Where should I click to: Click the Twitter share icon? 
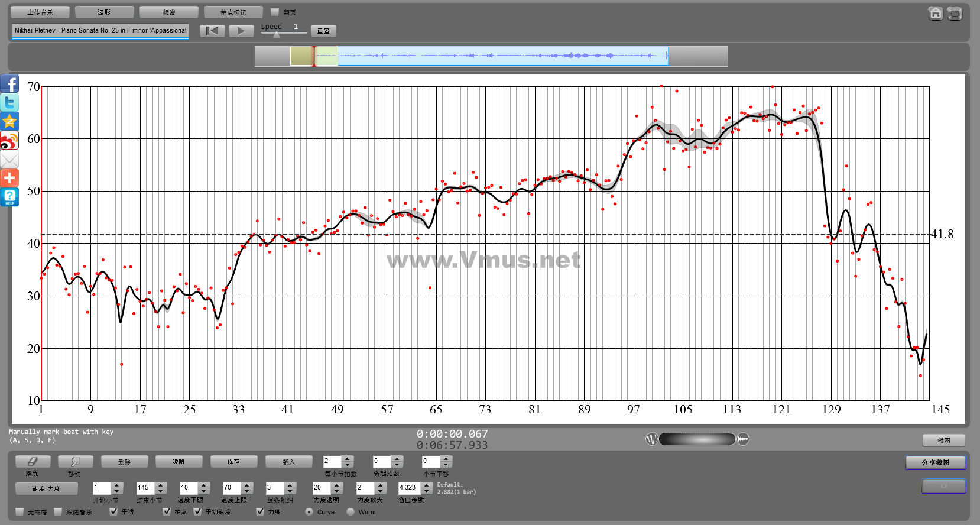pyautogui.click(x=9, y=103)
